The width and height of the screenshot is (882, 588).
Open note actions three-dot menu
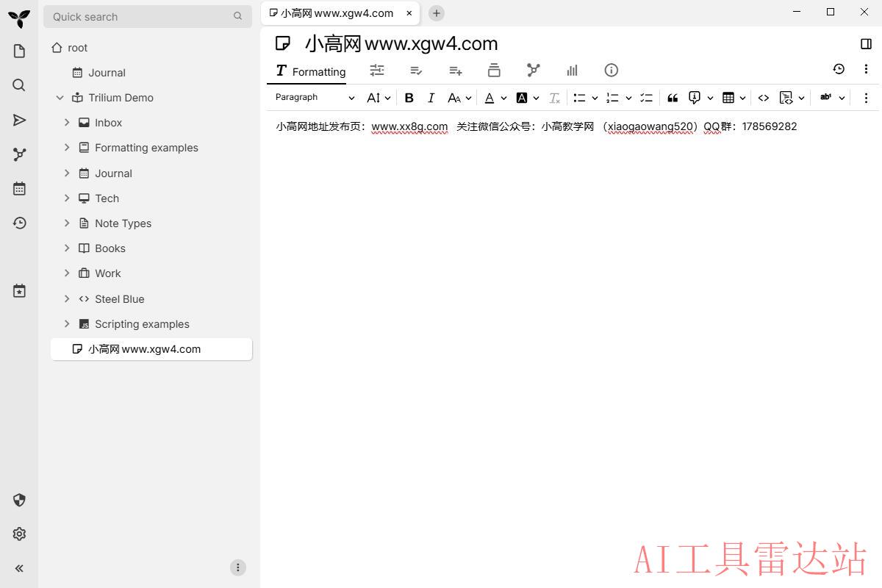tap(866, 69)
